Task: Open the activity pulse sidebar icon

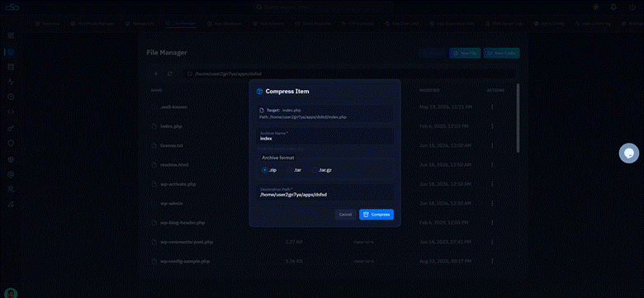Action: click(x=11, y=82)
